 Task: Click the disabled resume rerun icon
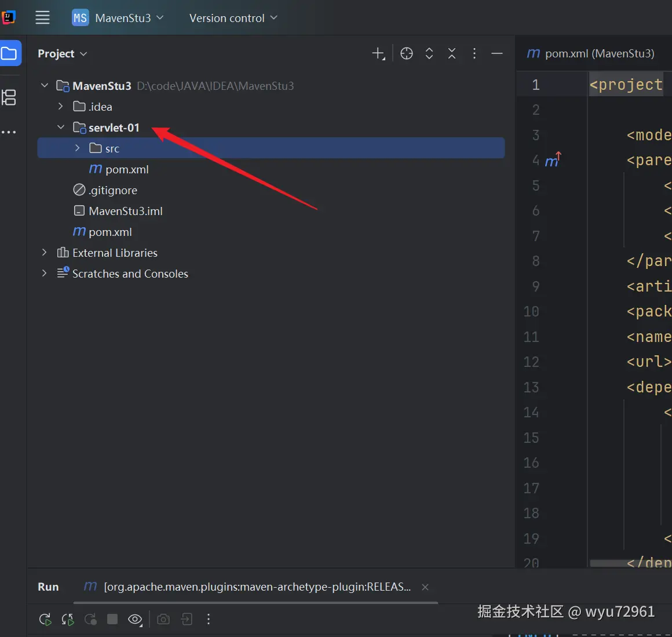[90, 620]
